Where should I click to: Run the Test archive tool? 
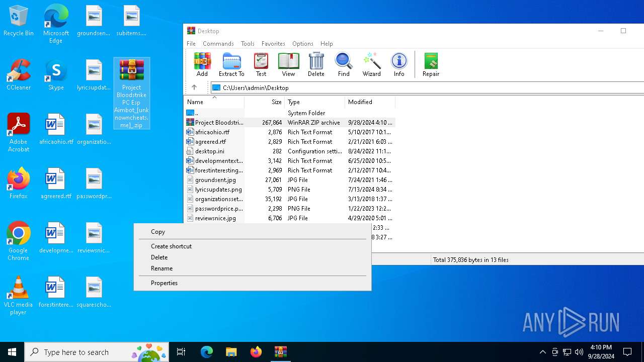coord(261,64)
